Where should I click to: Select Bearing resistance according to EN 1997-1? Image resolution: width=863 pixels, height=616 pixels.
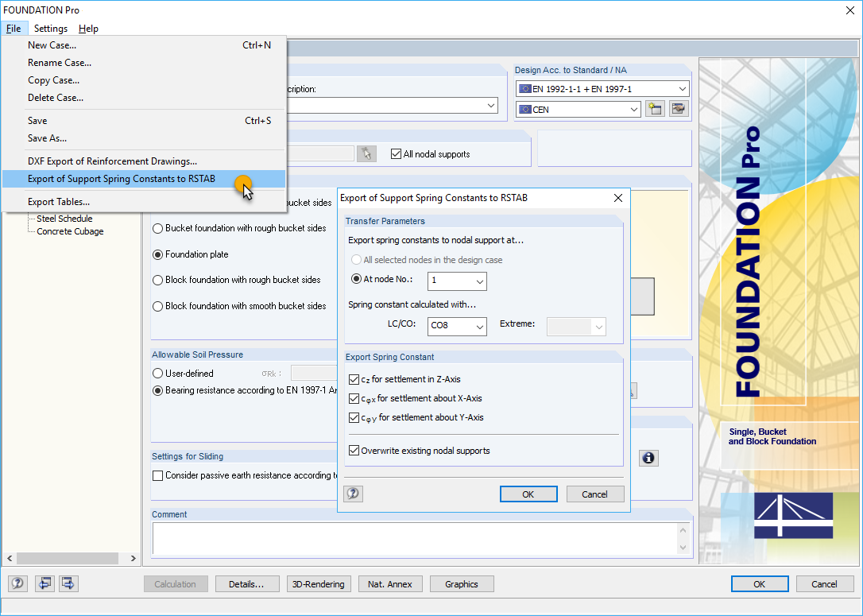click(x=157, y=390)
